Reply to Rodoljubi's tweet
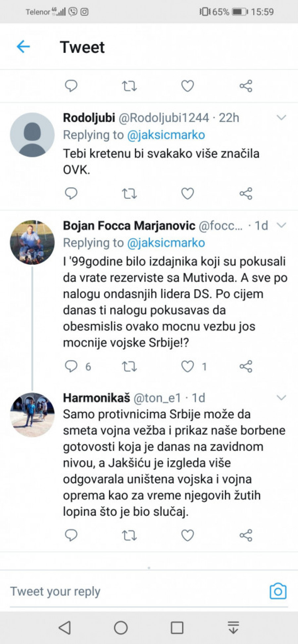 click(71, 193)
